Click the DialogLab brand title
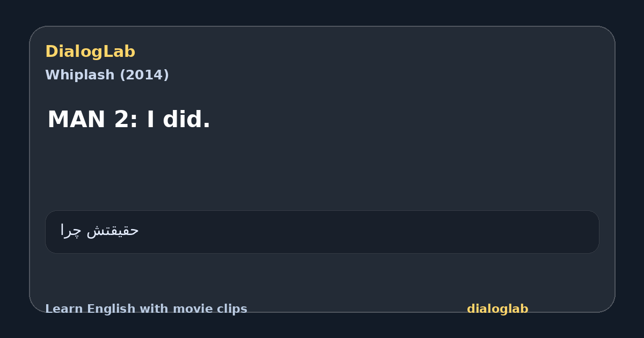Image resolution: width=644 pixels, height=338 pixels. [90, 52]
